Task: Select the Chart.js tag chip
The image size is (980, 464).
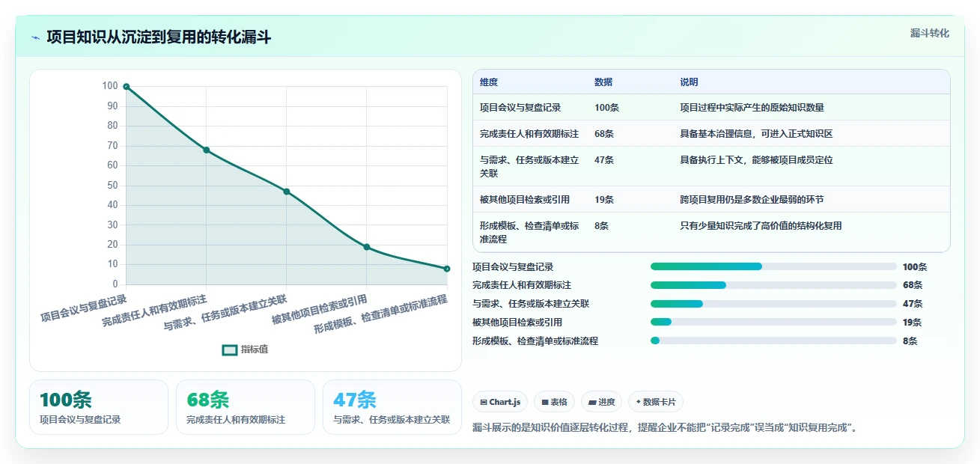Action: click(x=501, y=402)
